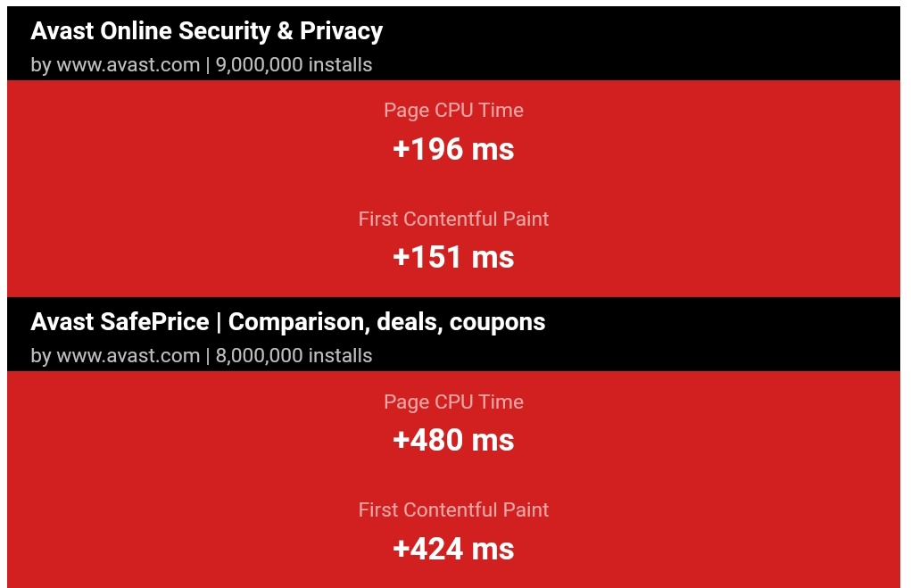The image size is (911, 588).
Task: Click the word Security in first title
Action: (224, 31)
